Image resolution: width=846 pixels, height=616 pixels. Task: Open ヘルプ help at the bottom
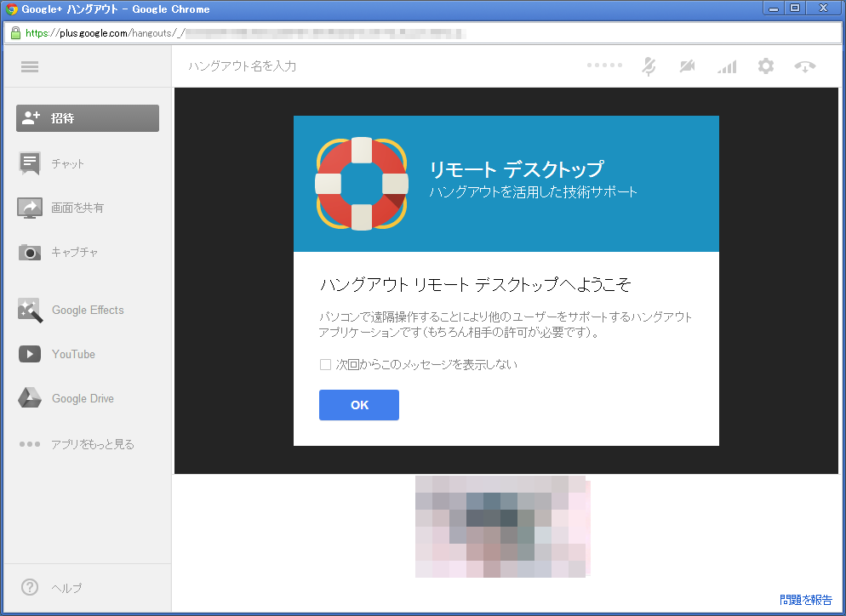coord(66,588)
